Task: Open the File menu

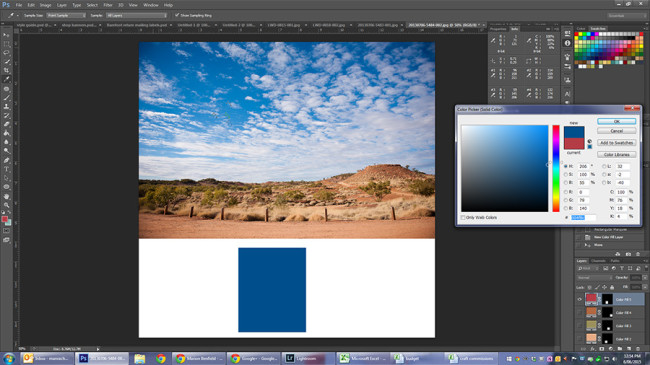Action: coord(19,5)
